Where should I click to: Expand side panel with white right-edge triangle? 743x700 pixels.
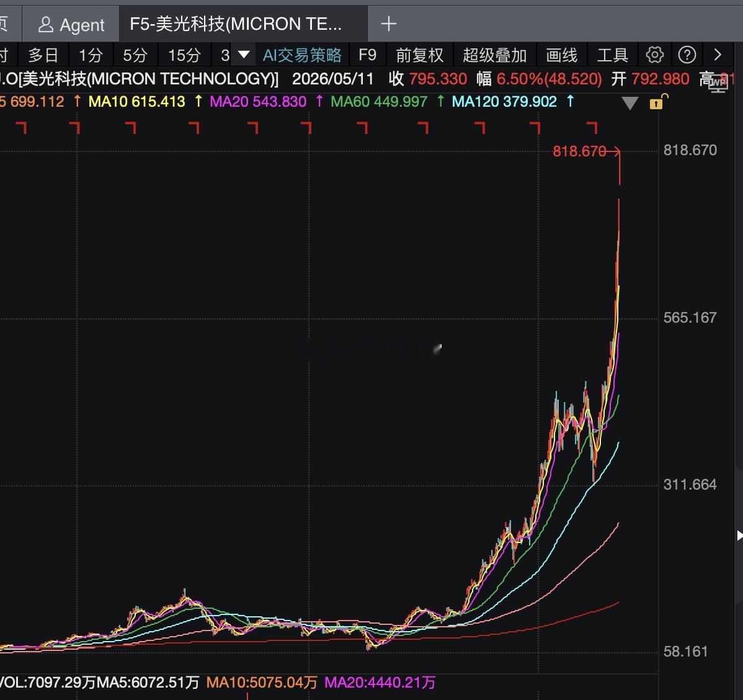[x=739, y=536]
